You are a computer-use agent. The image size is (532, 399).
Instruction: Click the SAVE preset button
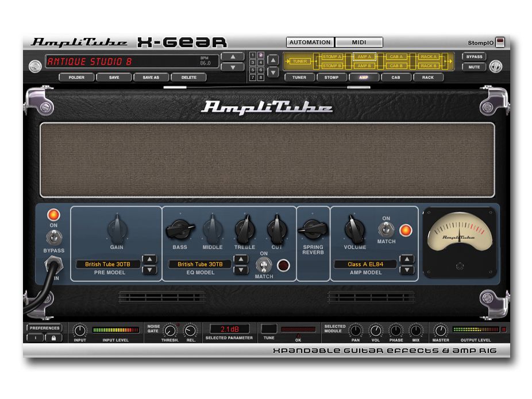coord(114,78)
